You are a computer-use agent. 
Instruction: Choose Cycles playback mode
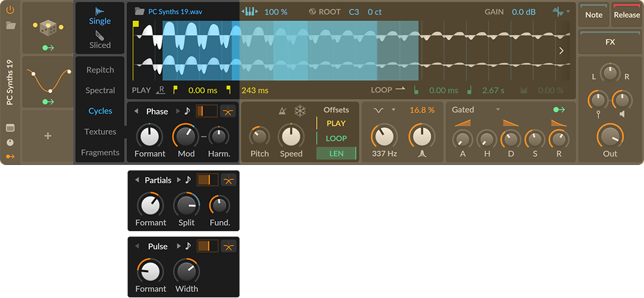[101, 111]
